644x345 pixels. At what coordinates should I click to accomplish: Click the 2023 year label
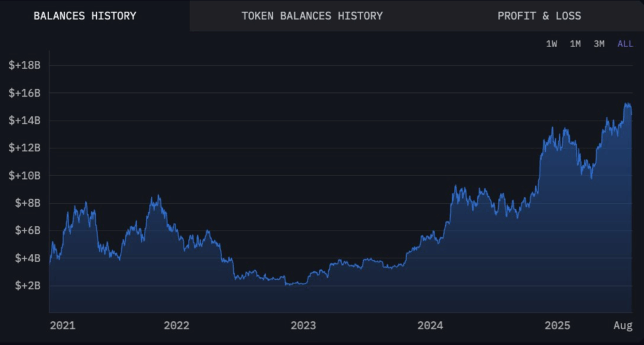(304, 326)
